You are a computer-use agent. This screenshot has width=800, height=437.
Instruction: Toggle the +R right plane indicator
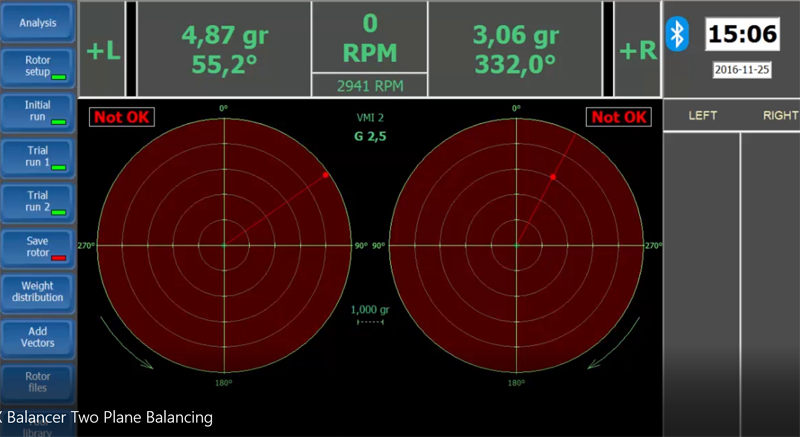point(637,49)
